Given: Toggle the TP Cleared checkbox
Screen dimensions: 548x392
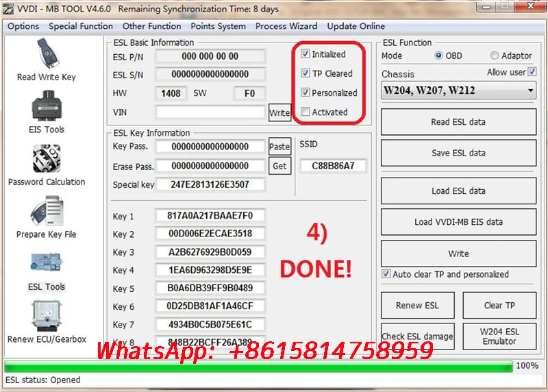Looking at the screenshot, I should [x=305, y=73].
